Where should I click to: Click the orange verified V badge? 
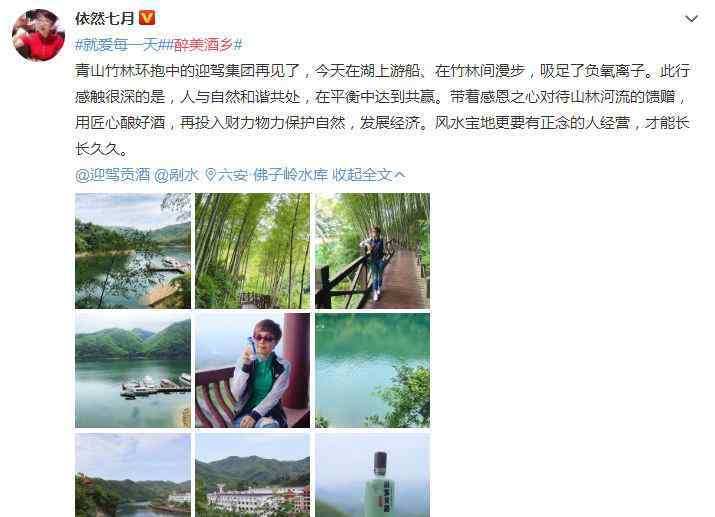click(x=147, y=18)
